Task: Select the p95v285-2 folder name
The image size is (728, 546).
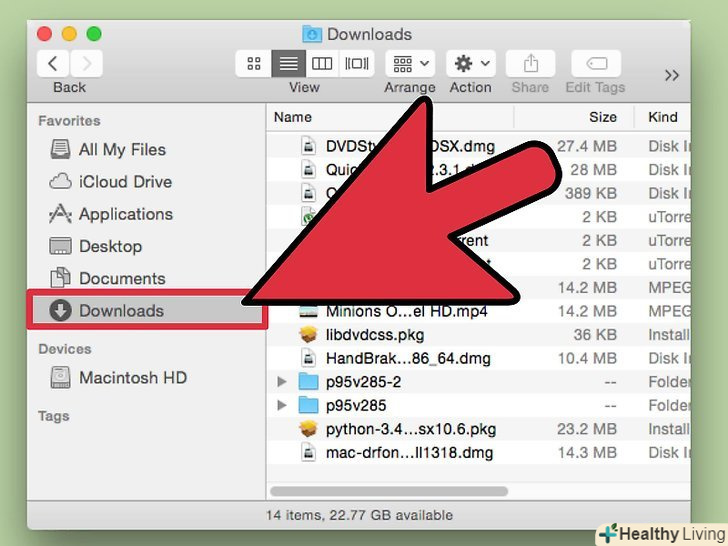Action: pyautogui.click(x=364, y=382)
